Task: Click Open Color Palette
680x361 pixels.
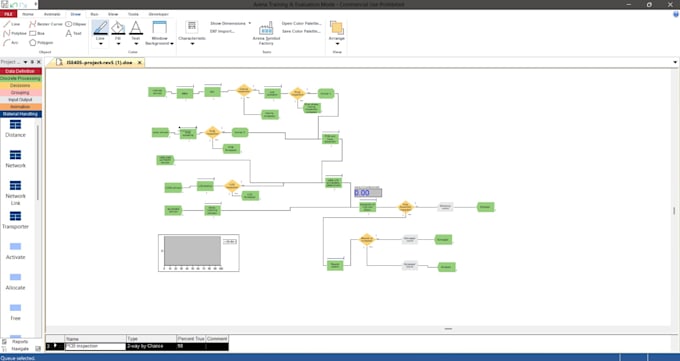Action: [x=301, y=23]
